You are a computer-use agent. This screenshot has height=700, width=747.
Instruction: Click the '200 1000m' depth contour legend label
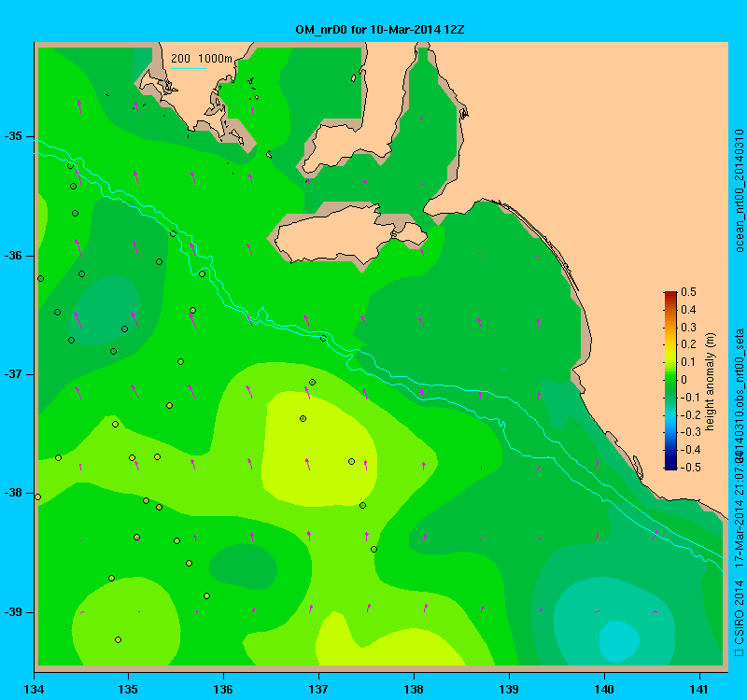pos(202,59)
